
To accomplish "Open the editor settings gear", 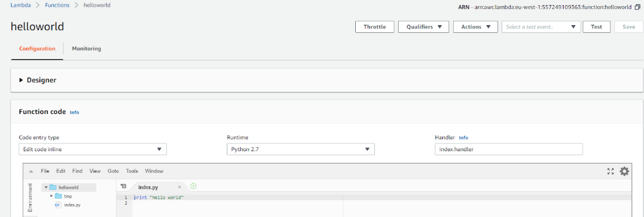I will (624, 171).
